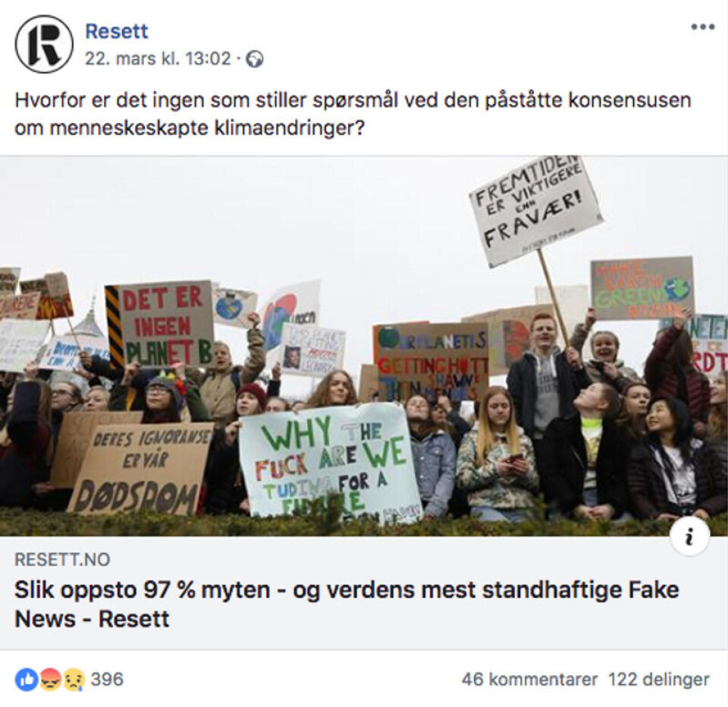The width and height of the screenshot is (728, 707).
Task: Click the 'Det er ingen Planet B' sign in photo
Action: (x=159, y=325)
